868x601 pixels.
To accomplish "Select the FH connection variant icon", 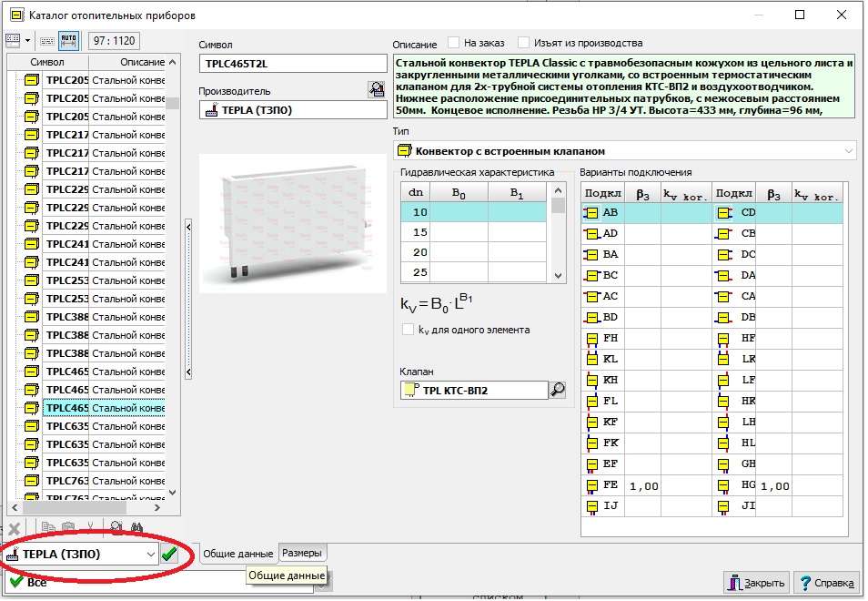I will click(x=591, y=339).
